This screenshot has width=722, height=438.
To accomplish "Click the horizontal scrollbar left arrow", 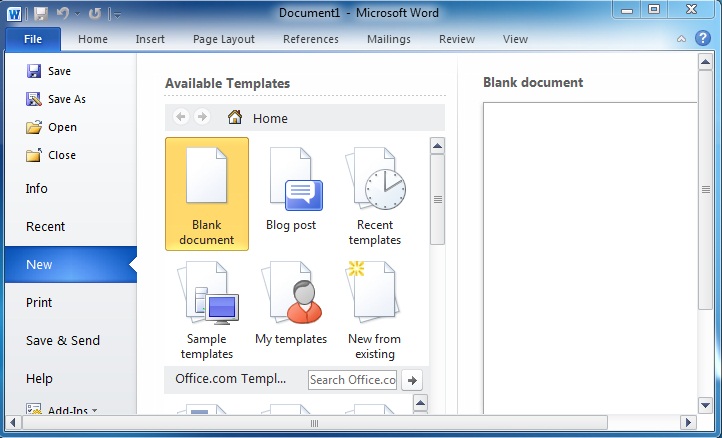I will pyautogui.click(x=13, y=422).
